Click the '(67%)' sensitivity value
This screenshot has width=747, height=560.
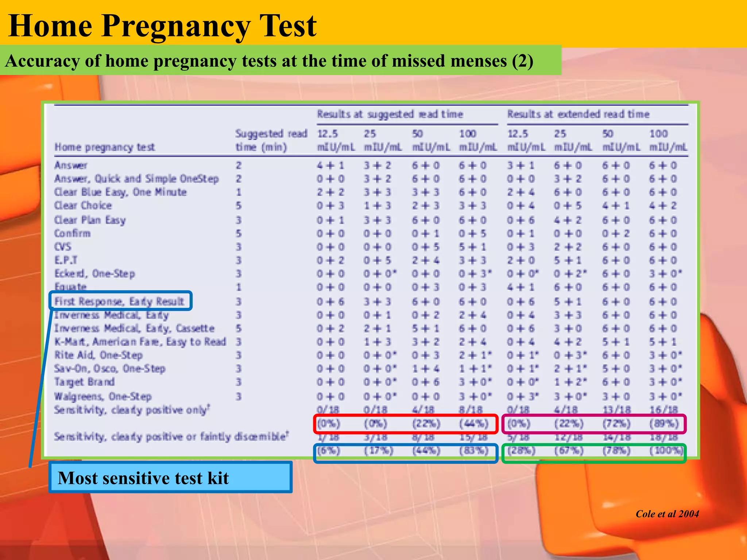[x=569, y=451]
